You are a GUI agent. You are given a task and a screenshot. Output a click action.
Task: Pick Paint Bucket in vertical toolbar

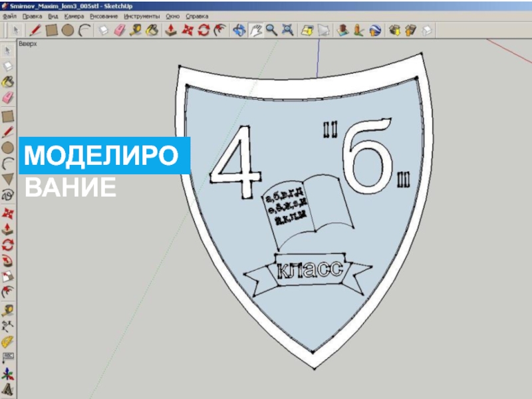tap(8, 82)
